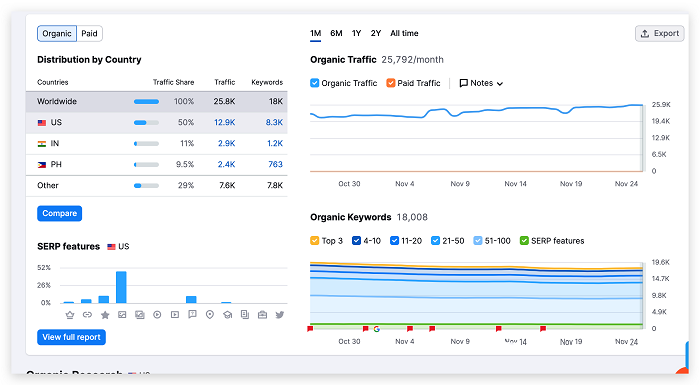The height and width of the screenshot is (385, 700).
Task: Toggle the Paid Traffic checkbox
Action: tap(391, 83)
